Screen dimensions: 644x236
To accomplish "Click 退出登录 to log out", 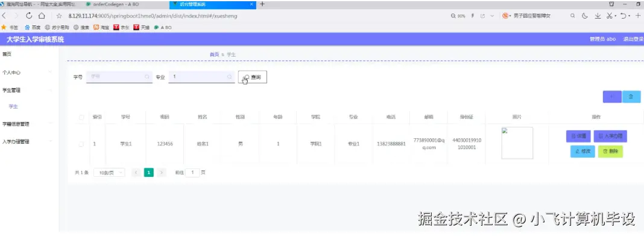I will pyautogui.click(x=633, y=39).
